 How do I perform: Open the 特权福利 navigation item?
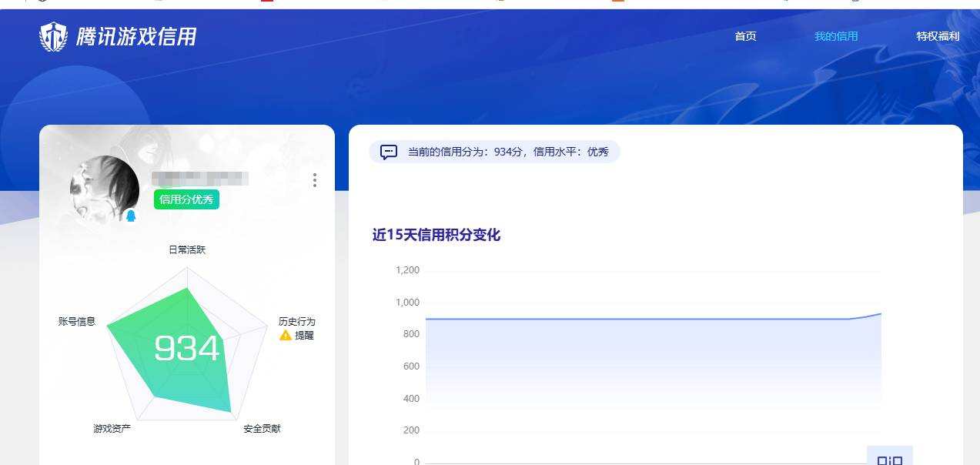(938, 36)
